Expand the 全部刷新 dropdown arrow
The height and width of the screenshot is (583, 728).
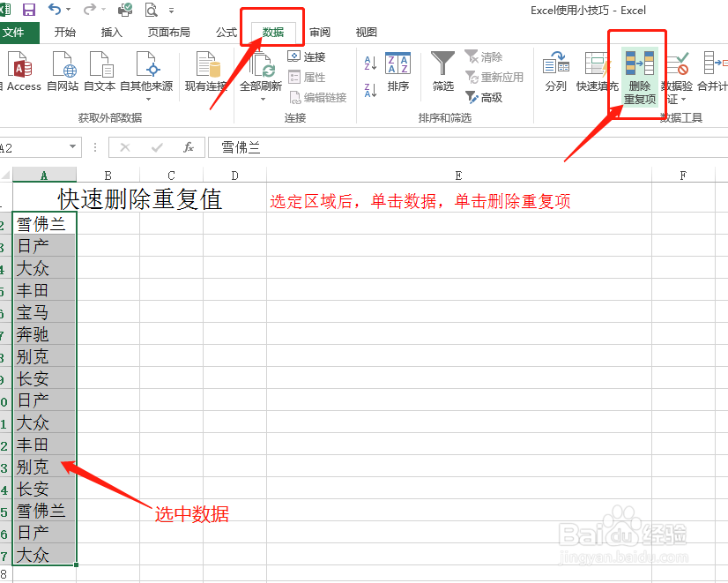coord(263,99)
